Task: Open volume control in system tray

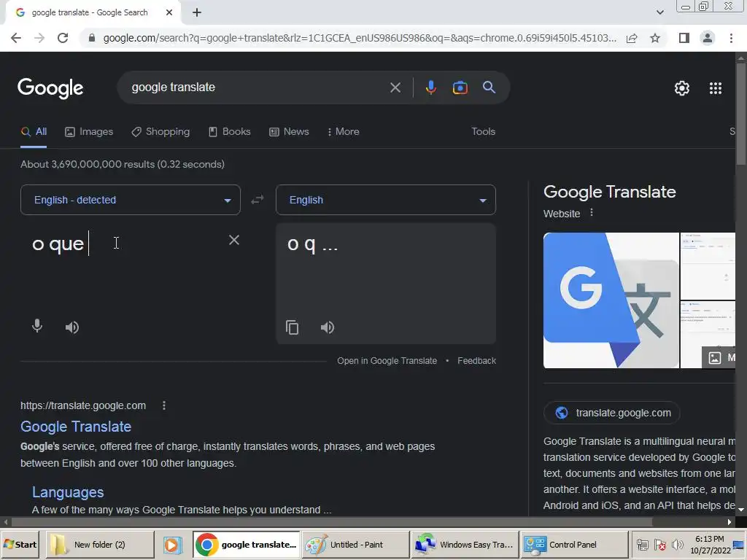Action: [x=677, y=545]
